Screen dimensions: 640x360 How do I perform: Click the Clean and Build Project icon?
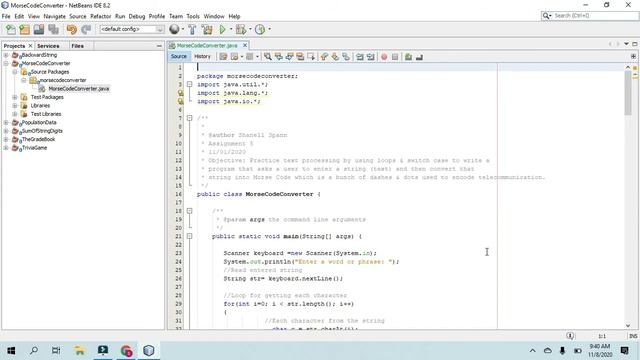207,29
